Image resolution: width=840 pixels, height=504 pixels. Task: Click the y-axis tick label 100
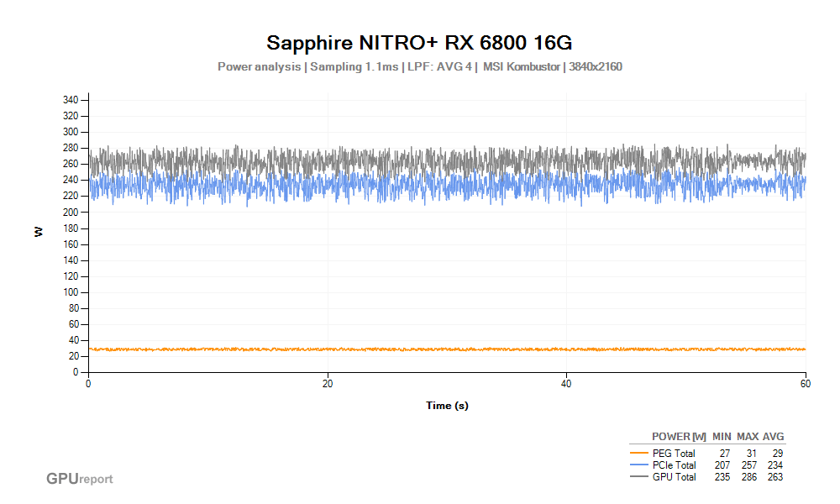71,292
